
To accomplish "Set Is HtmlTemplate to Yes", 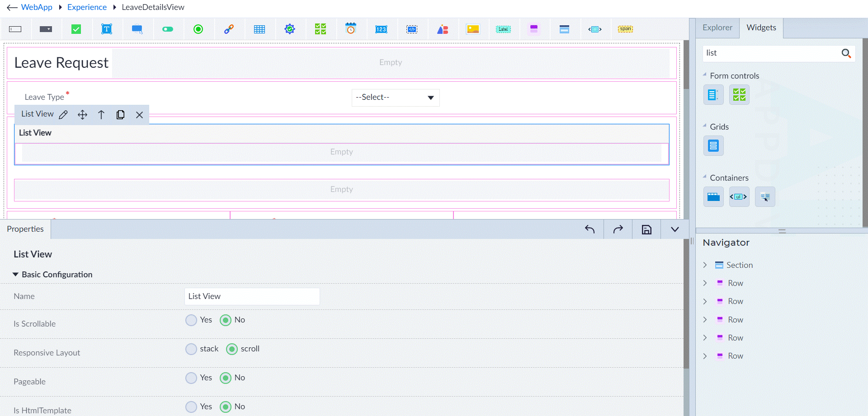I will (x=191, y=407).
